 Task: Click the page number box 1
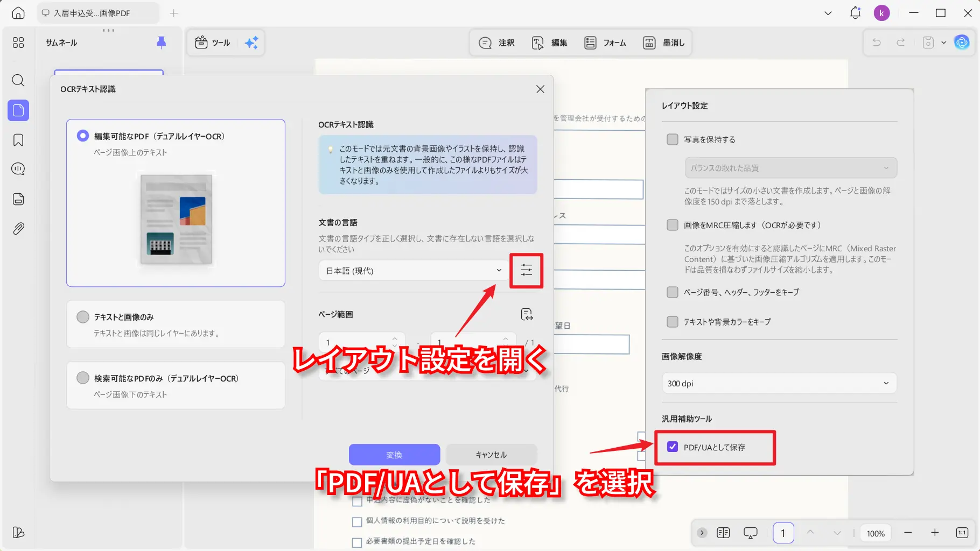pos(783,533)
